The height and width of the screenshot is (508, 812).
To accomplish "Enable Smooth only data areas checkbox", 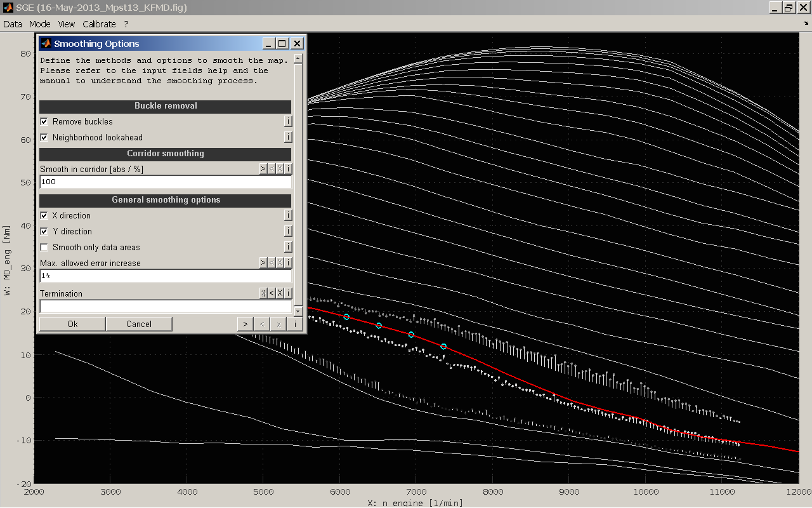I will [44, 247].
